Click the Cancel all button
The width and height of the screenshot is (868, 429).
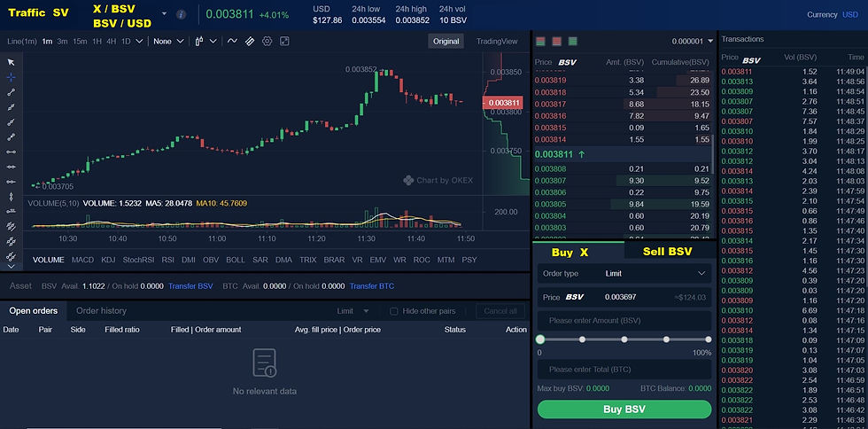(x=500, y=311)
